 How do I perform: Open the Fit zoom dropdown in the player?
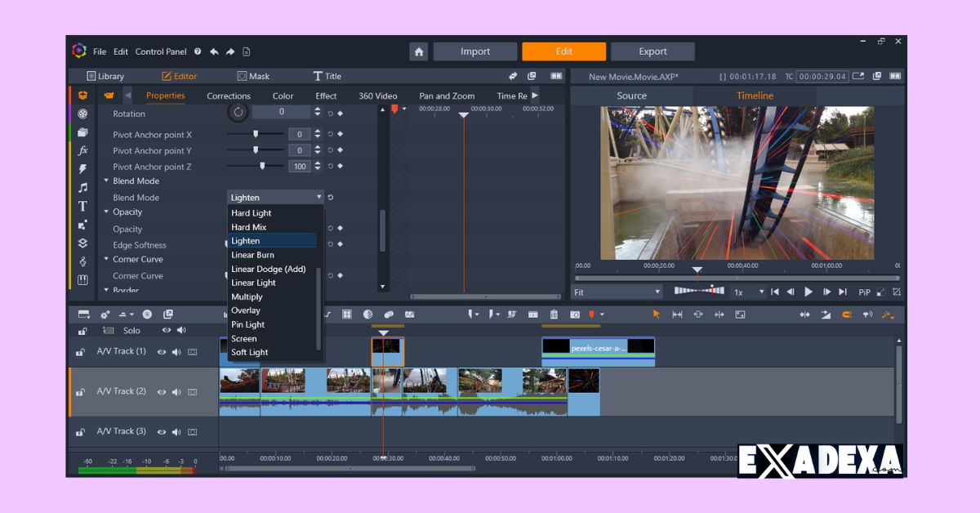pyautogui.click(x=617, y=292)
